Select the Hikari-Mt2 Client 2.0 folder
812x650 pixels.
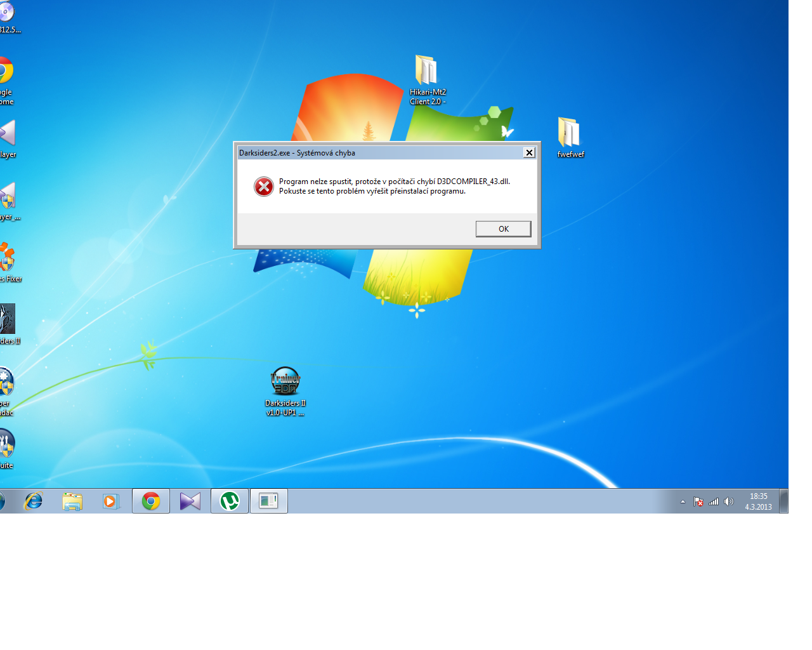[428, 80]
